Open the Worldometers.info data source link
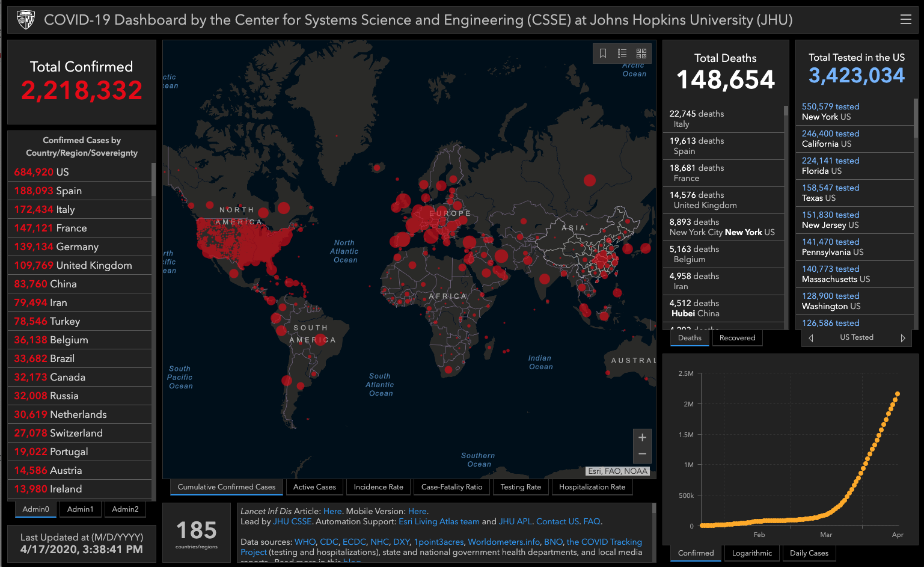Image resolution: width=924 pixels, height=567 pixels. coord(503,542)
